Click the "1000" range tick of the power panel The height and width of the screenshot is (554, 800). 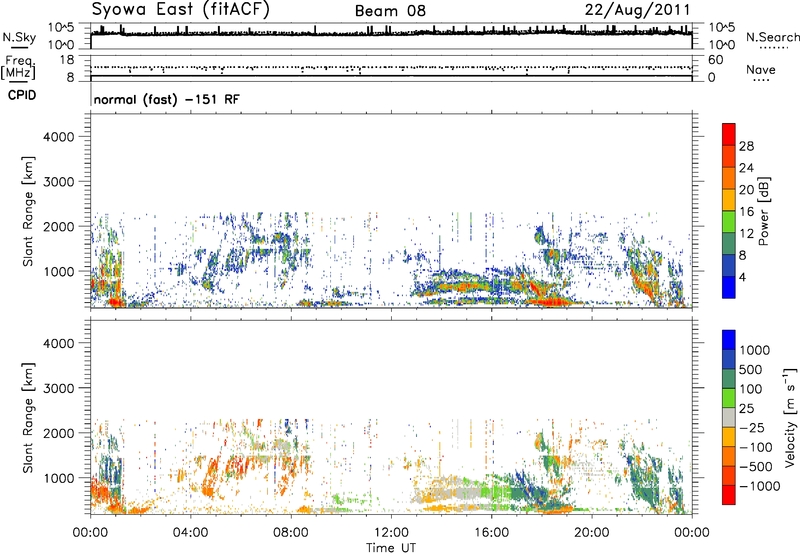tap(58, 271)
